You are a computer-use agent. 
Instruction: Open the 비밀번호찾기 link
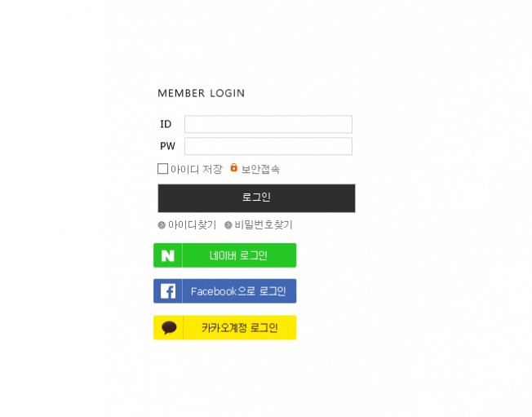pyautogui.click(x=264, y=224)
